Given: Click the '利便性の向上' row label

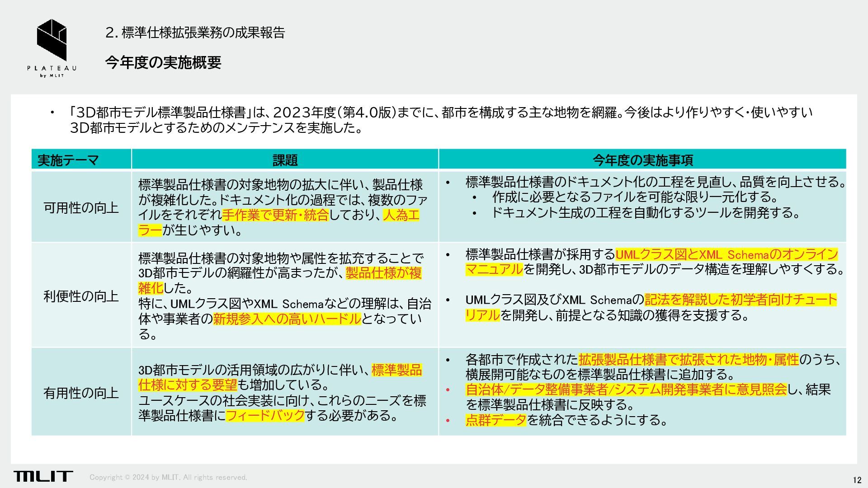Looking at the screenshot, I should pyautogui.click(x=81, y=296).
